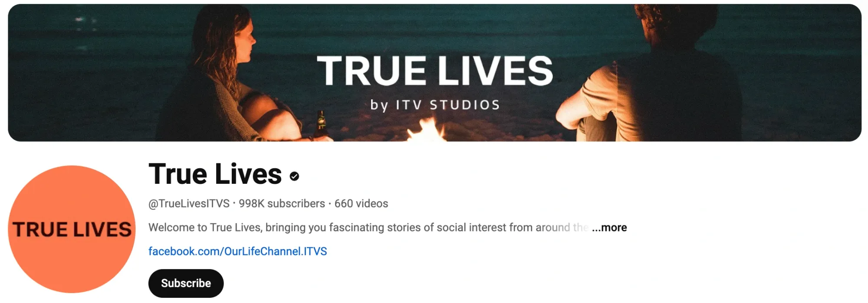This screenshot has height=303, width=868.
Task: Click the beer bottle in the banner
Action: coord(321,125)
